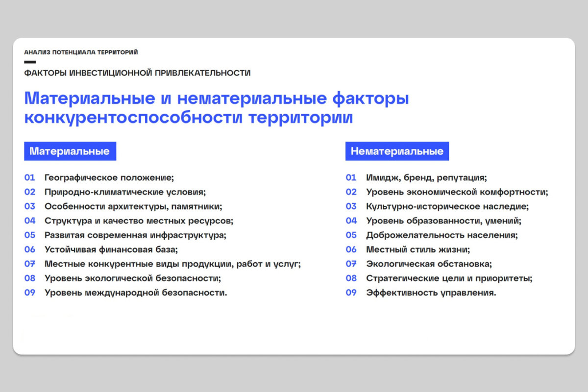
Task: Click number 07 beside 'Местные конкурентные виды'
Action: click(30, 264)
